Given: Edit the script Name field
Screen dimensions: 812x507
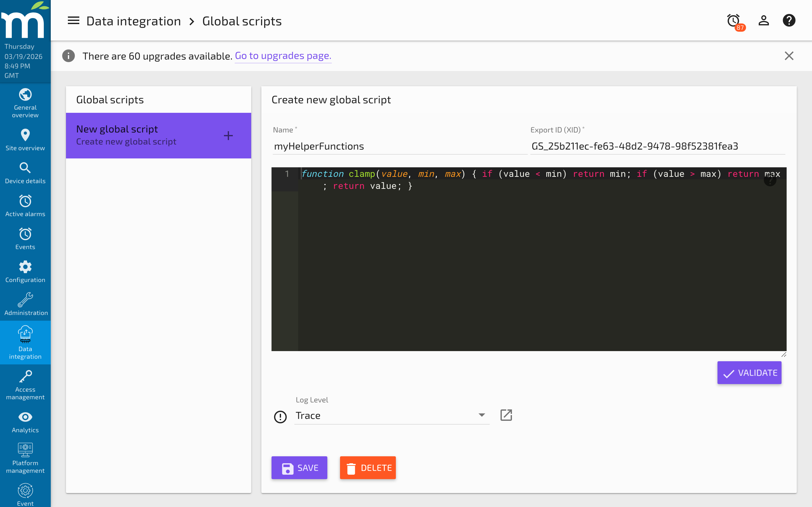Looking at the screenshot, I should pos(399,146).
